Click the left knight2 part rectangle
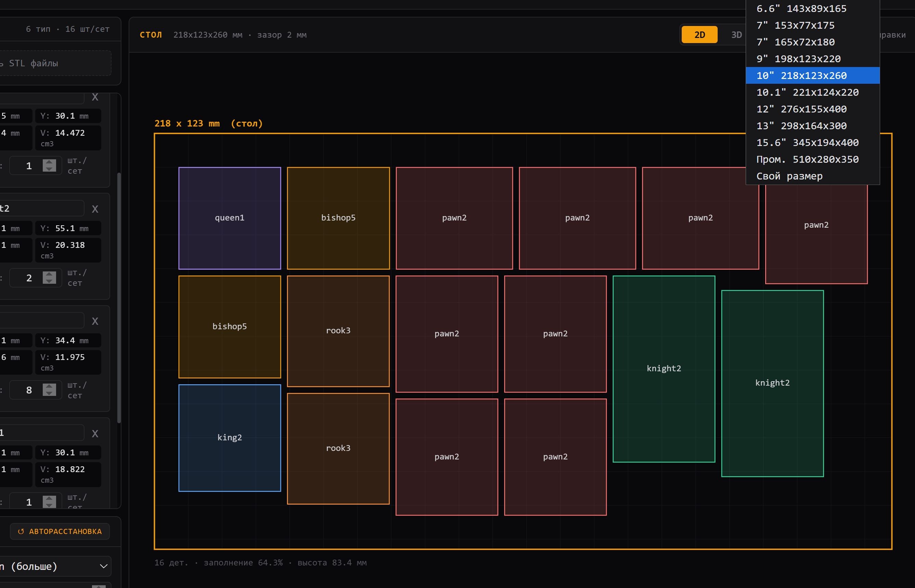The image size is (915, 588). tap(663, 369)
